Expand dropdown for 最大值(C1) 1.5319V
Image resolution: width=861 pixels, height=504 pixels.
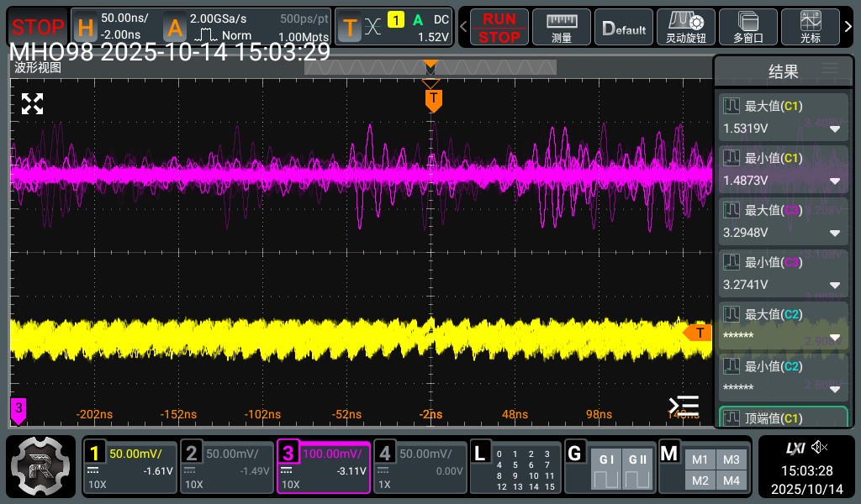pos(835,129)
